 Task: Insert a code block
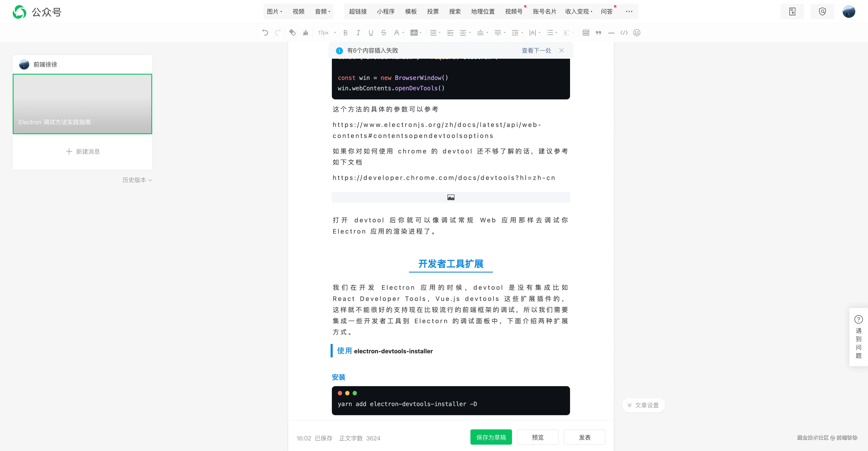click(624, 33)
